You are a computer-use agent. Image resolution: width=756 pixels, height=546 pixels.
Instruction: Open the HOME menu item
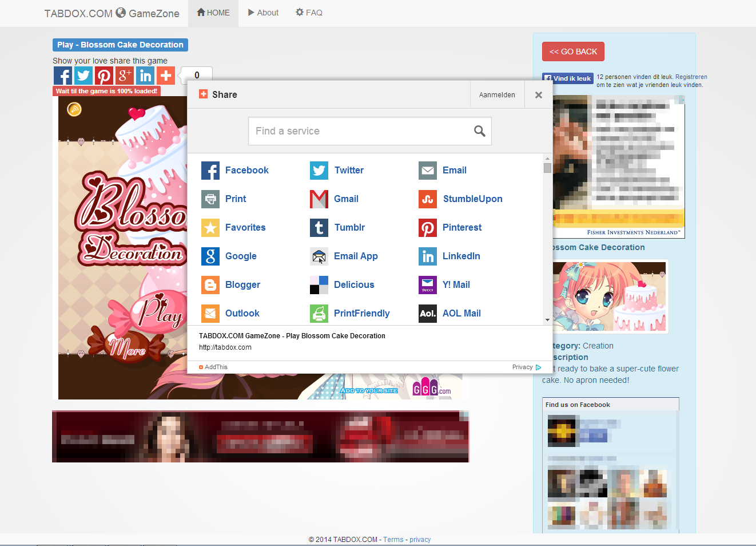(x=213, y=13)
